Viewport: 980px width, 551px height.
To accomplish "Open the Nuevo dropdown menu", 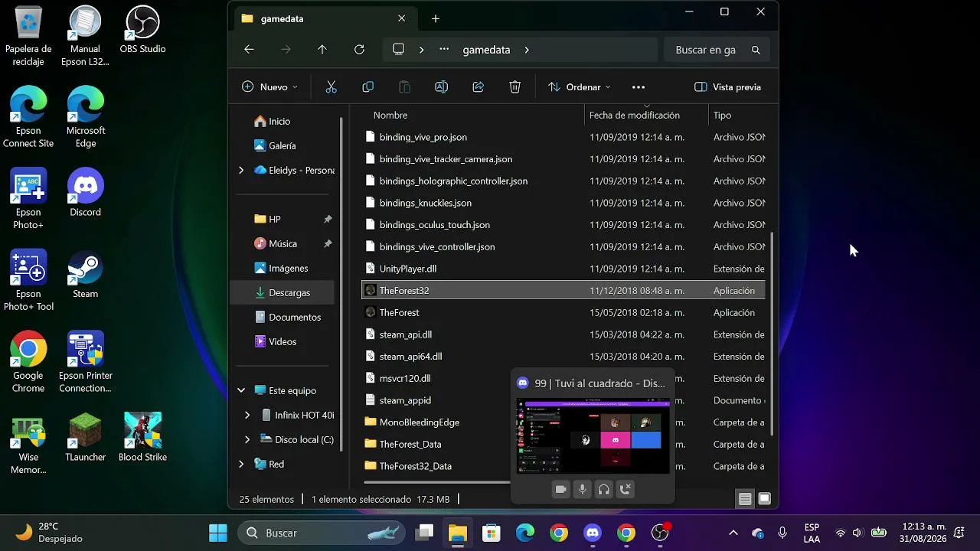I will (x=269, y=87).
